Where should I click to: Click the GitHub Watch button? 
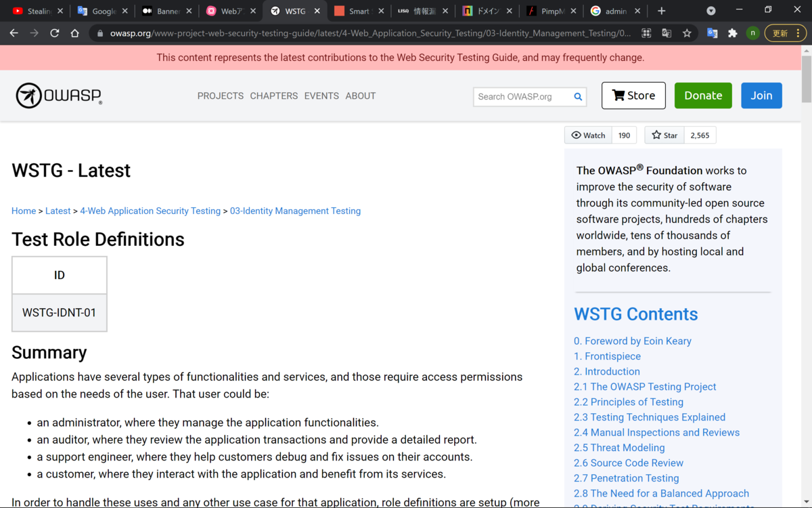tap(588, 135)
